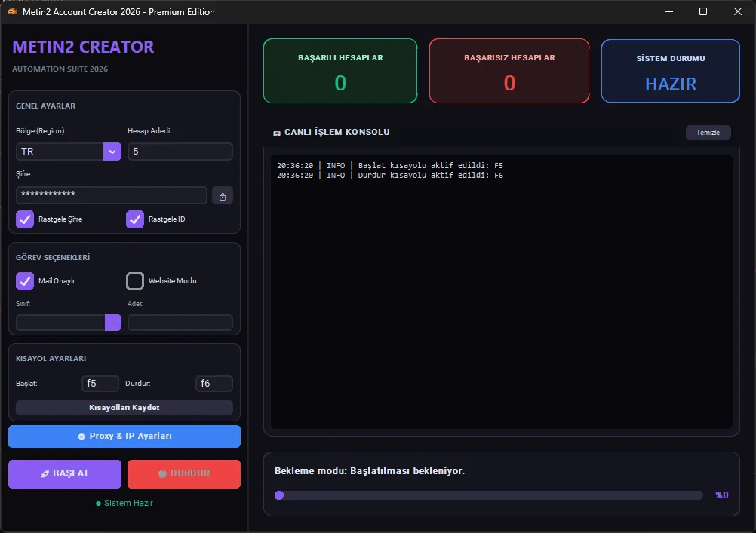The image size is (756, 533).
Task: Click the GÖREV SEÇENEKLERİ section title
Action: [53, 257]
